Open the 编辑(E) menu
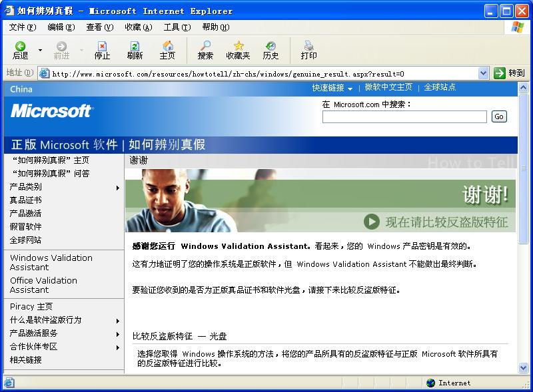 61,27
